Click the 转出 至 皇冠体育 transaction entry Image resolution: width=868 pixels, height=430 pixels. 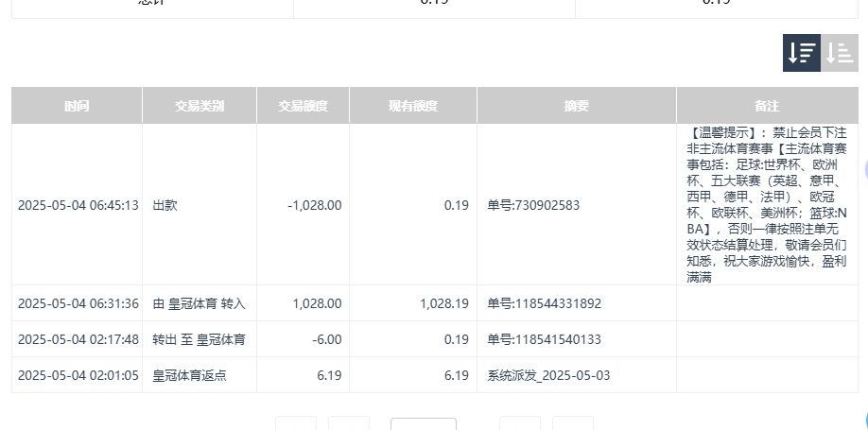click(x=199, y=339)
